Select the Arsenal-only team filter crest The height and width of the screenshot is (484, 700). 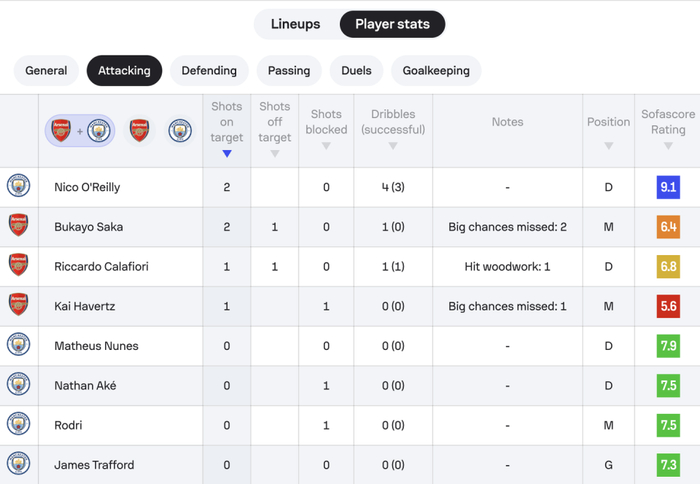coord(139,130)
